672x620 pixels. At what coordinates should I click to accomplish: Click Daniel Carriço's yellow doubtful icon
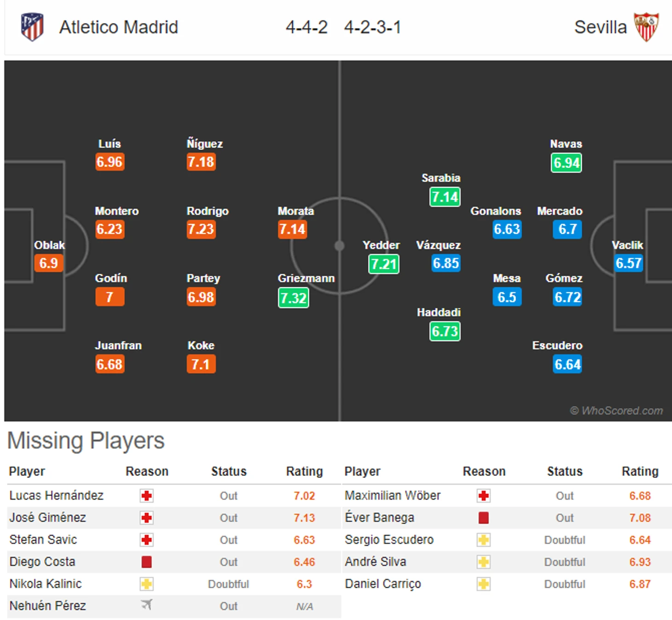click(x=483, y=584)
